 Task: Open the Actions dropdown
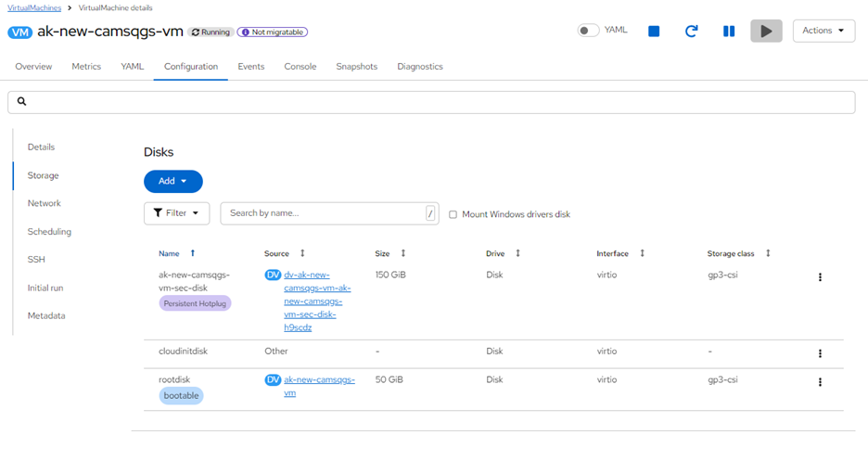[x=823, y=31]
